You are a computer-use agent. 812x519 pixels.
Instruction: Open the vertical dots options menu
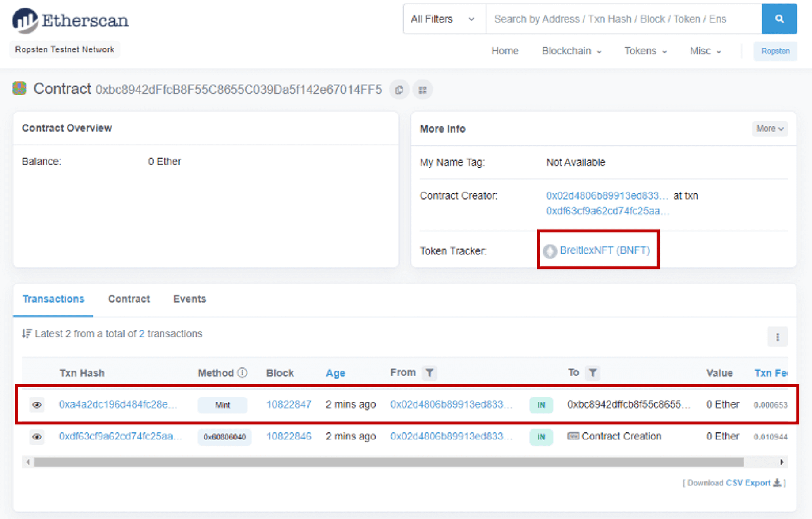coord(778,337)
